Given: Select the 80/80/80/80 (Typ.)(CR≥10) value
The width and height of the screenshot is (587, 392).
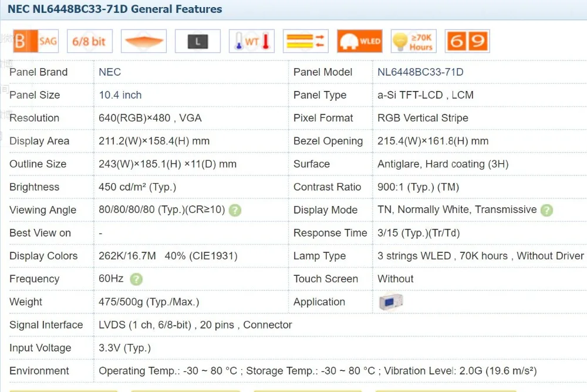Looking at the screenshot, I should [x=162, y=209].
